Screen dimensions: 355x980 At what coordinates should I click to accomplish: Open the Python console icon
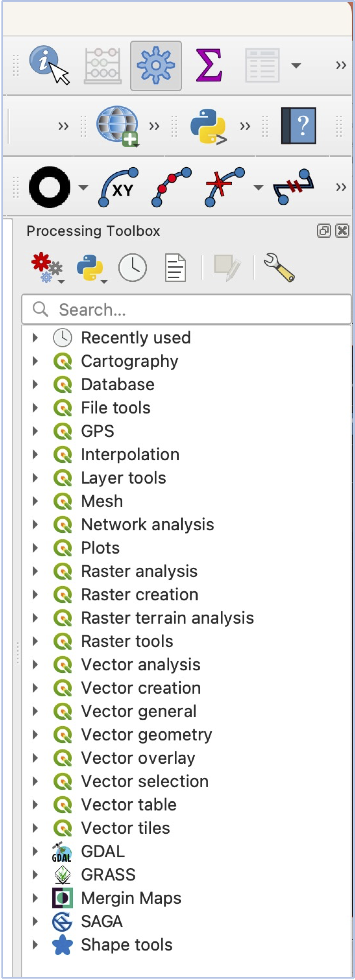click(208, 126)
